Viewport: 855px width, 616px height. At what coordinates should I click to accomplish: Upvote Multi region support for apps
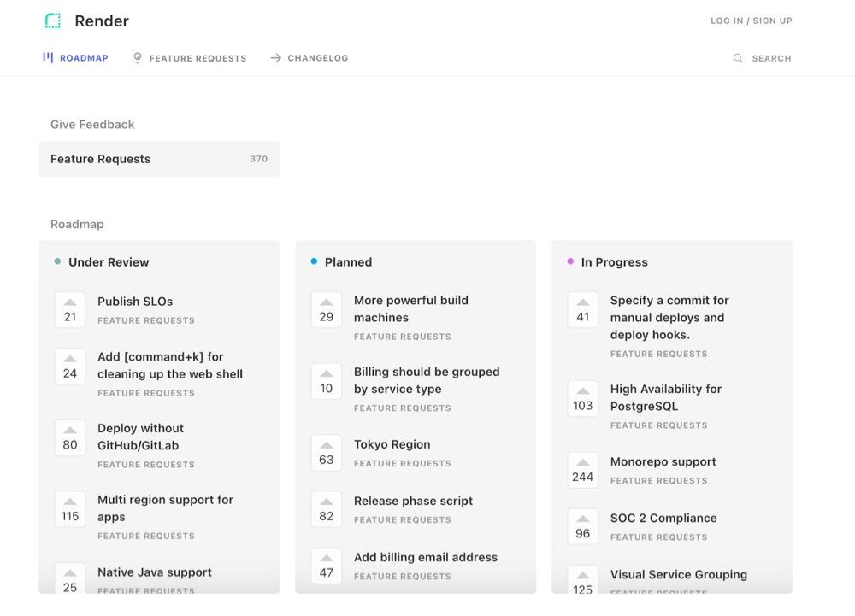[70, 509]
